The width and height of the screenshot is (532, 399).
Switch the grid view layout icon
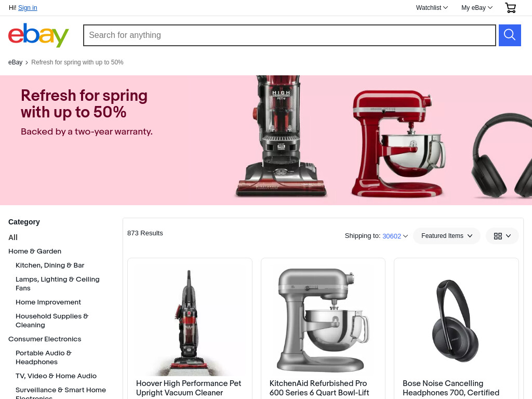pos(502,236)
